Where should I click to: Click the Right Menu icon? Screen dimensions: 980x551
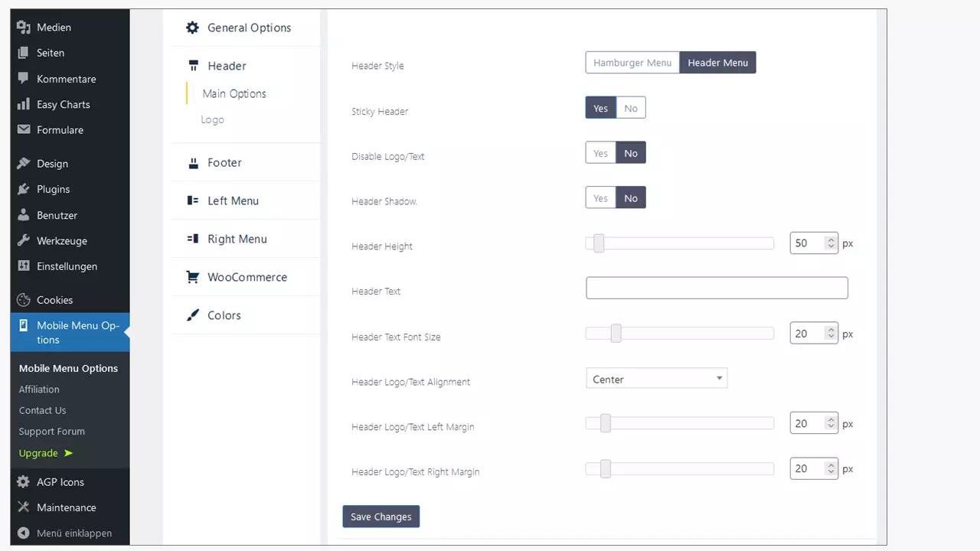[193, 239]
